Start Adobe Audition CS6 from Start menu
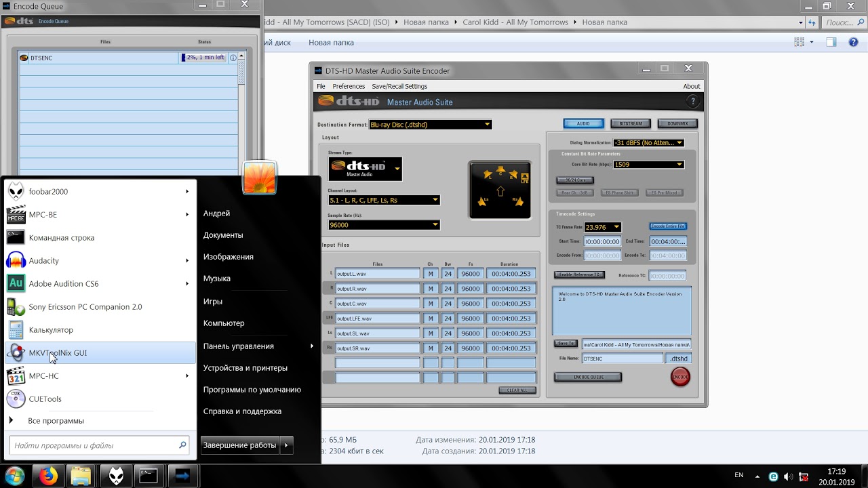 pyautogui.click(x=100, y=283)
